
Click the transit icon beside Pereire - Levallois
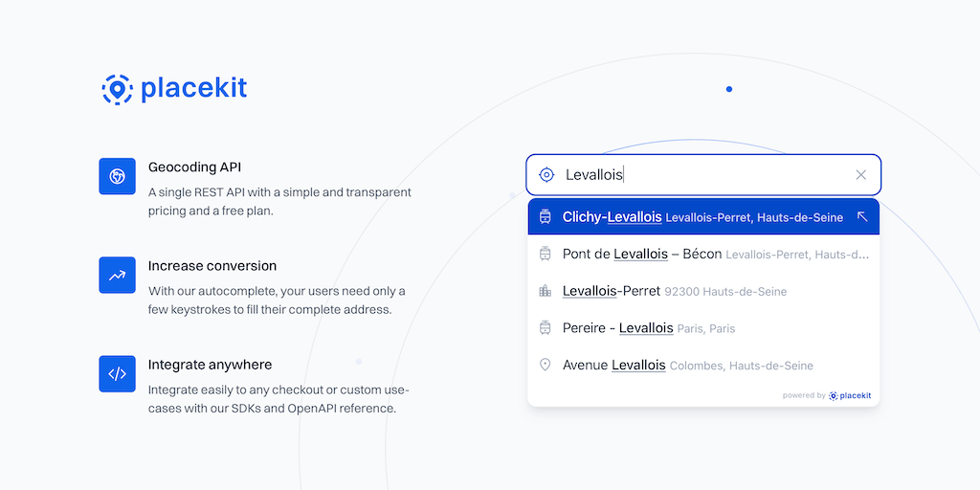pos(546,328)
